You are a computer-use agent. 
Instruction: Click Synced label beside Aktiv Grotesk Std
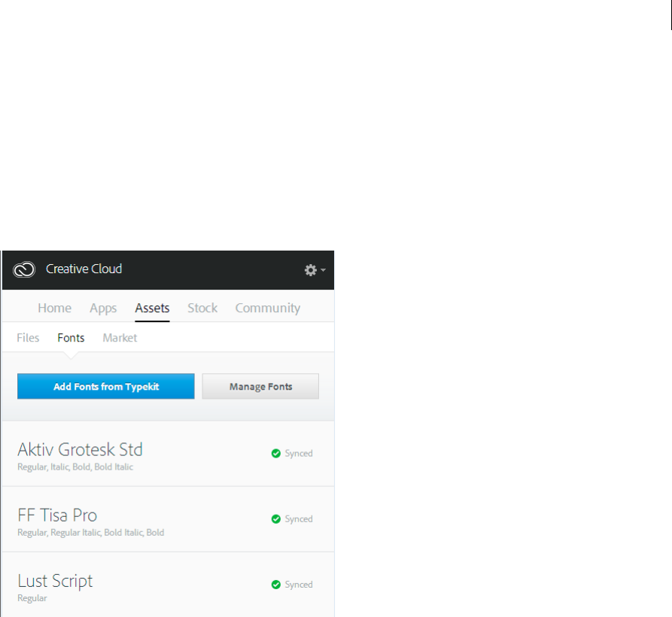pyautogui.click(x=299, y=453)
